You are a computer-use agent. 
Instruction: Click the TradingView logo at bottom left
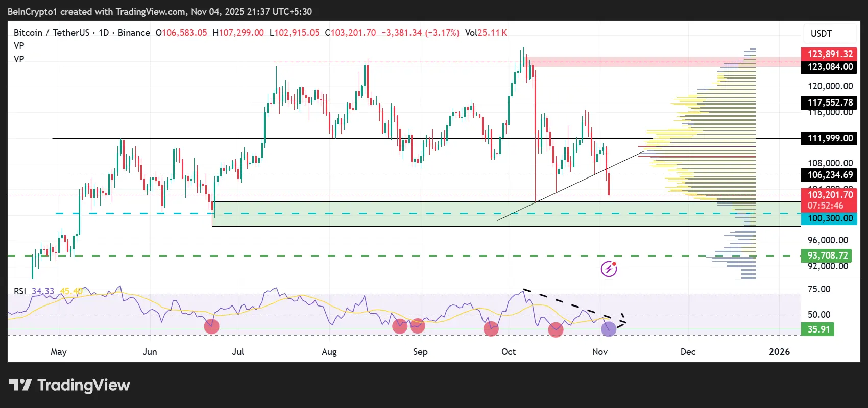[69, 385]
